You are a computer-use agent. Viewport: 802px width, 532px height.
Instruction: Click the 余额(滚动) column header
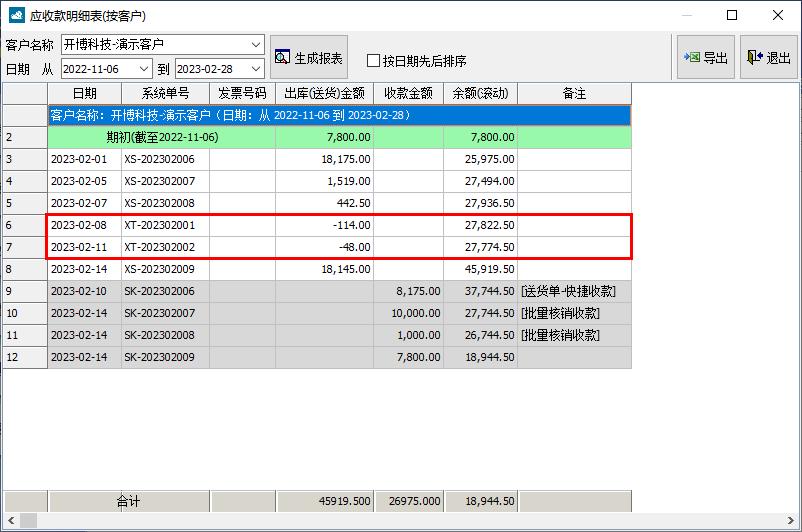point(480,93)
